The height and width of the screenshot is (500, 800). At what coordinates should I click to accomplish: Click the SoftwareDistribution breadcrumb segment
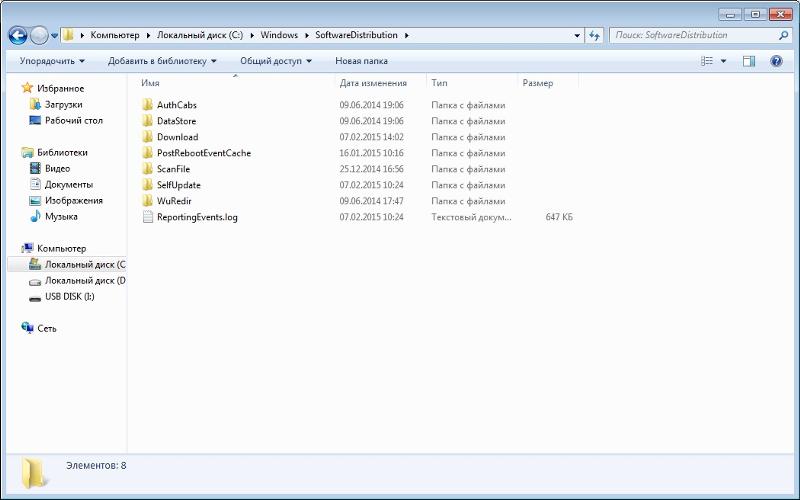point(356,35)
